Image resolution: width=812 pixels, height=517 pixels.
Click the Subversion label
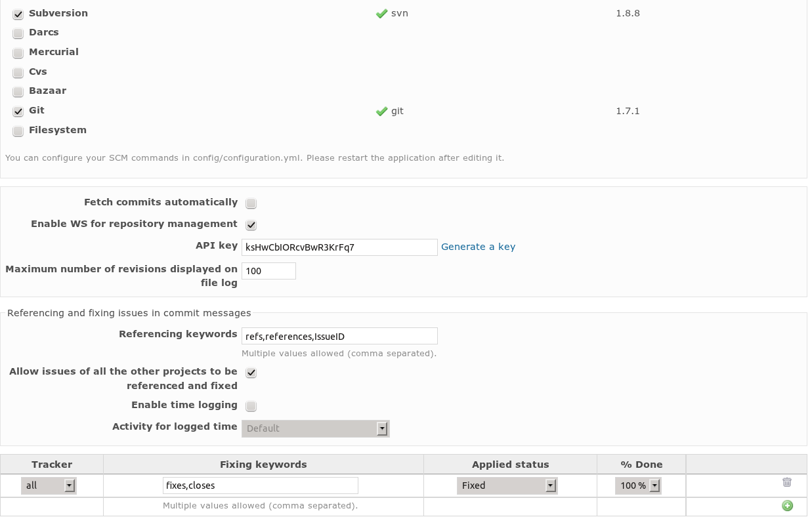[58, 13]
